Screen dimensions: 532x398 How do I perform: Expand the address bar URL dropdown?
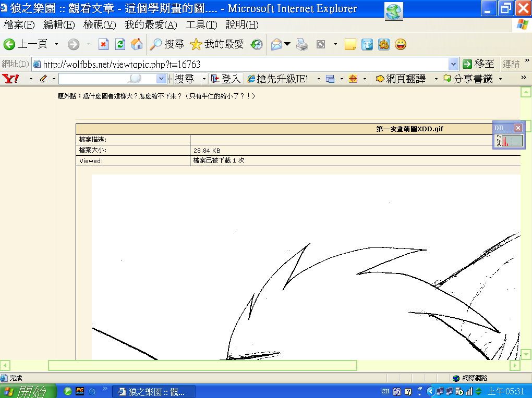click(453, 64)
